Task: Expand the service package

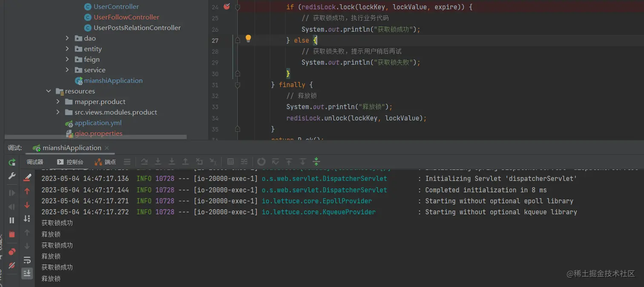Action: [67, 70]
